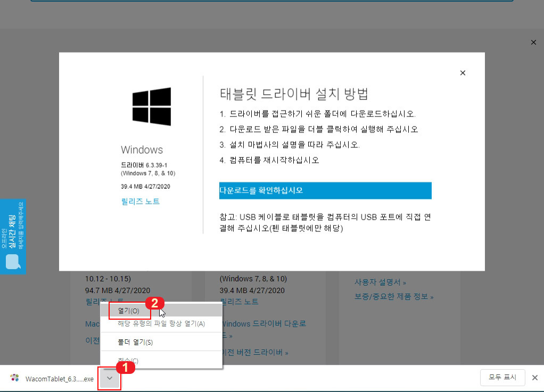Click the 39.4 MB 4/27/2020 text in dialog

(145, 187)
